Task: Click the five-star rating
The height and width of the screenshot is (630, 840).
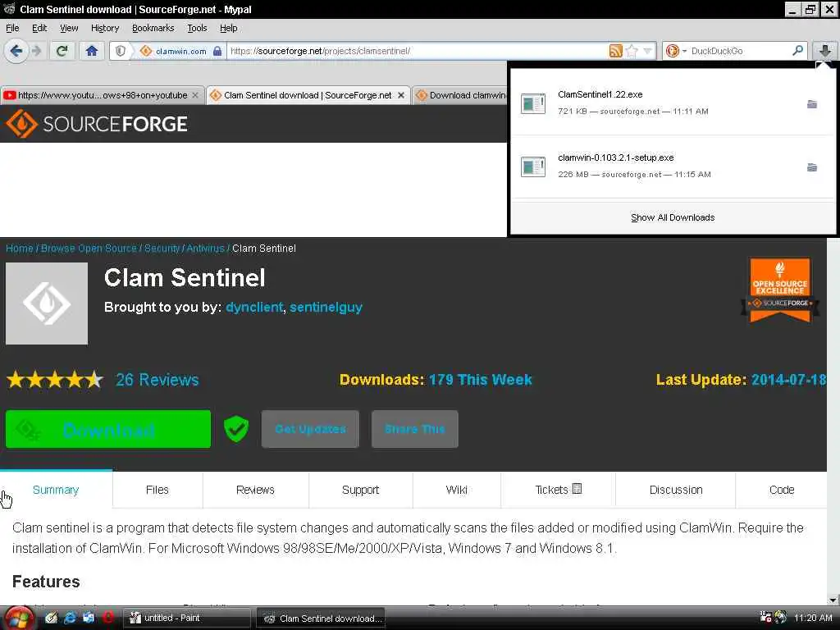Action: [x=55, y=380]
